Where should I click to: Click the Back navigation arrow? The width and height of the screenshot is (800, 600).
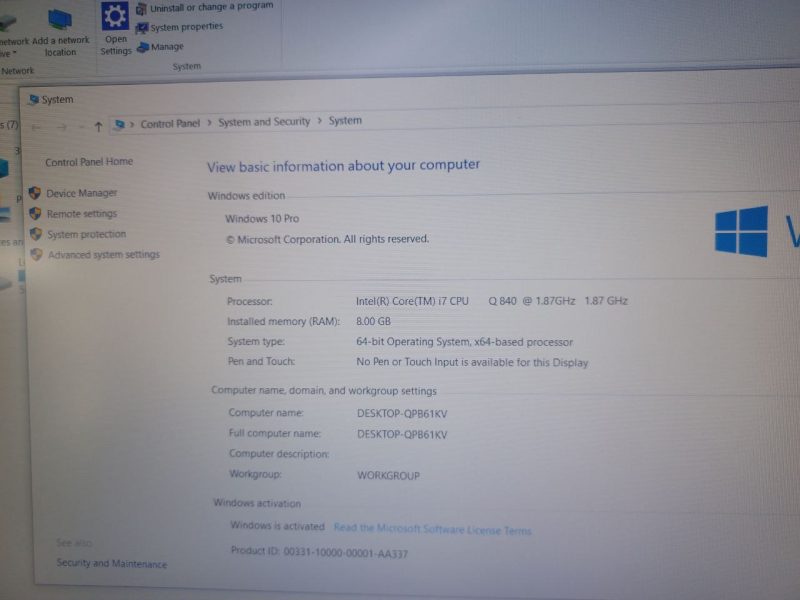click(36, 127)
